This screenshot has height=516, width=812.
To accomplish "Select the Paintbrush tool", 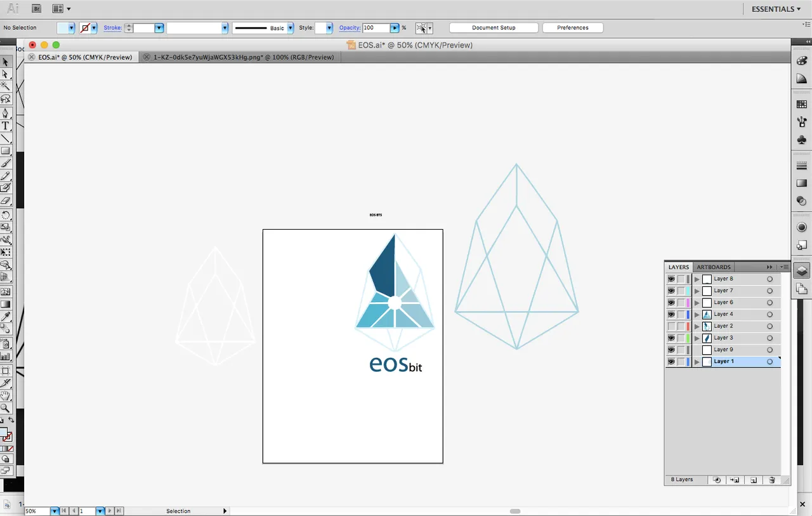I will [6, 163].
